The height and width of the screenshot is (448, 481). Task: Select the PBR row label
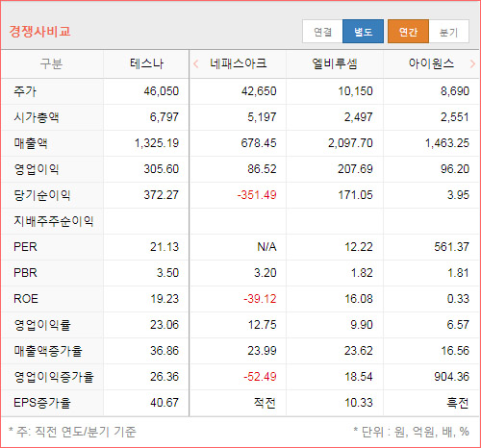coord(25,273)
